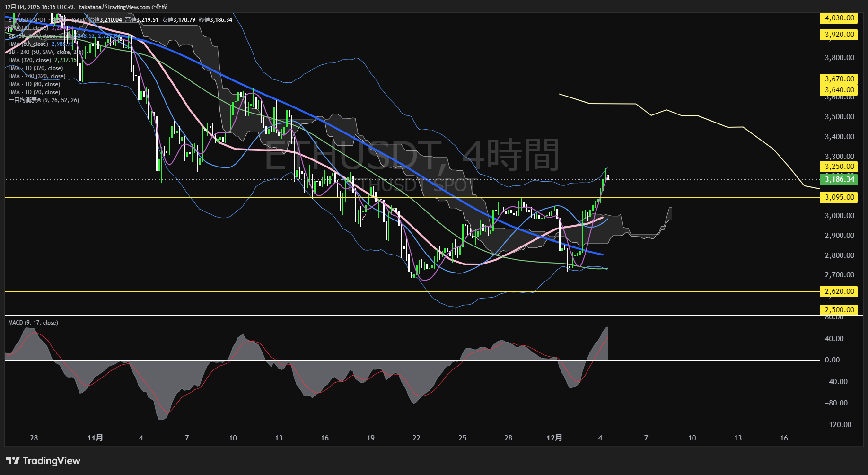Select the 4,030.00 price label at top
868x475 pixels.
[x=839, y=18]
